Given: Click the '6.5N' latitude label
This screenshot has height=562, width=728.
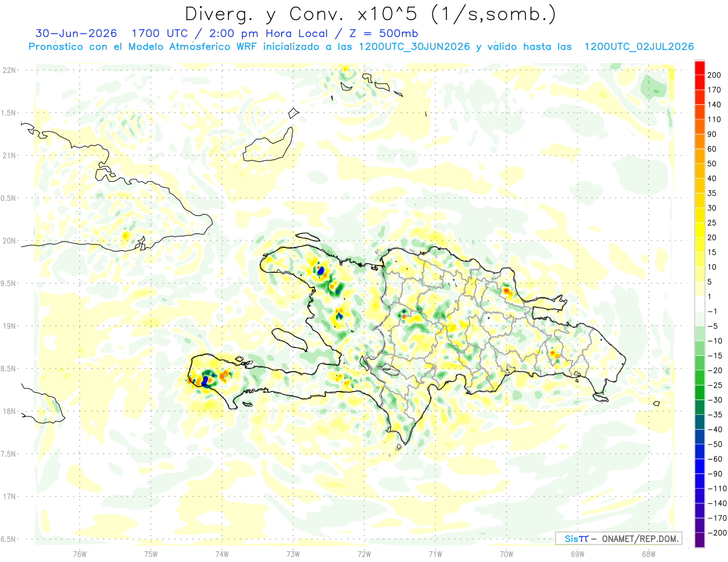Looking at the screenshot, I should 9,539.
